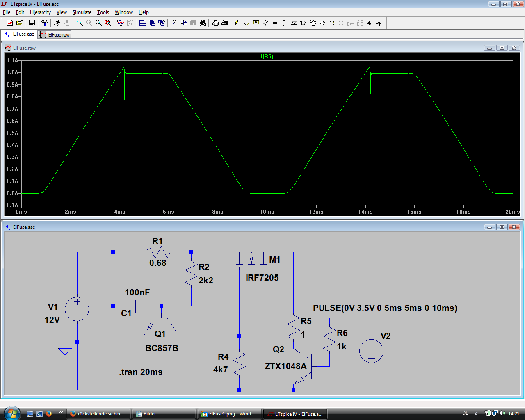Image resolution: width=525 pixels, height=420 pixels.
Task: Click the Print icon
Action: pyautogui.click(x=225, y=23)
